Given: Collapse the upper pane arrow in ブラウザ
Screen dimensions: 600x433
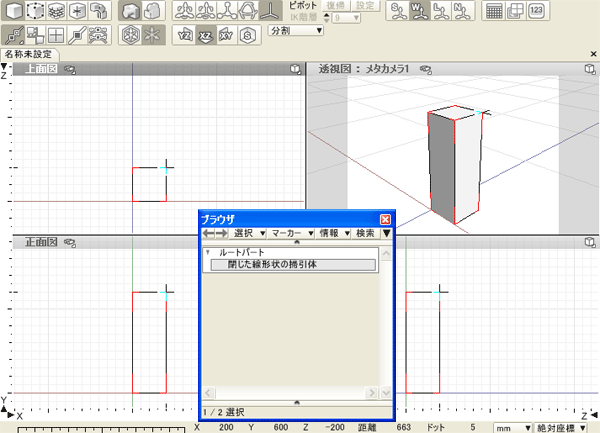Looking at the screenshot, I should pos(297,242).
